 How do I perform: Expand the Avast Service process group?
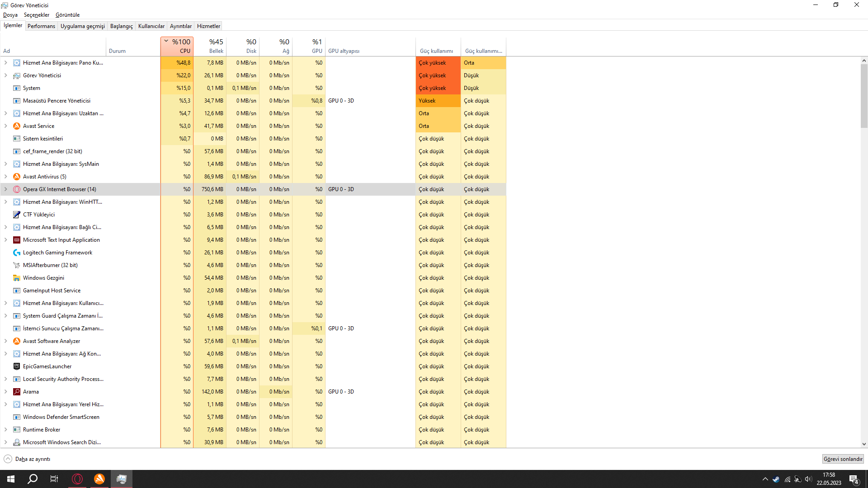[6, 126]
